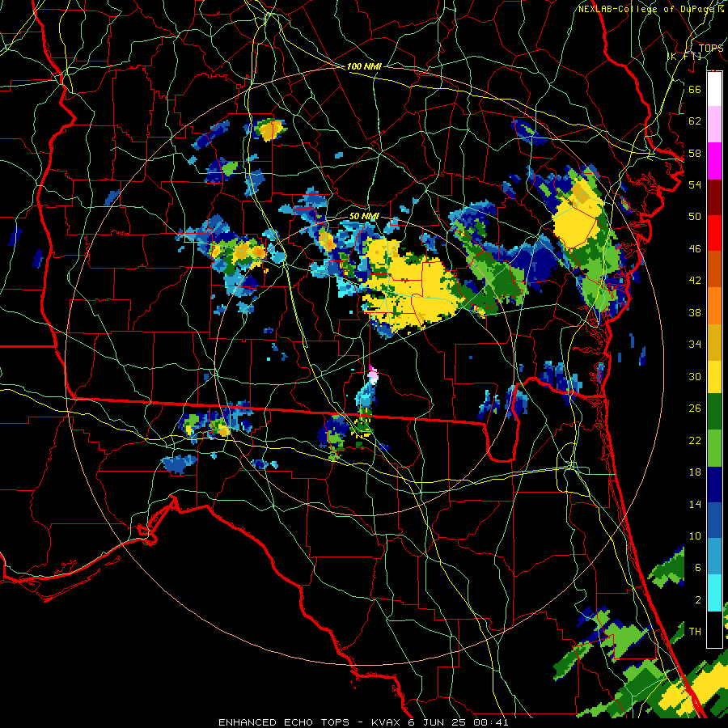Click the '38' legend value
Image resolution: width=728 pixels, height=728 pixels.
[x=695, y=312]
